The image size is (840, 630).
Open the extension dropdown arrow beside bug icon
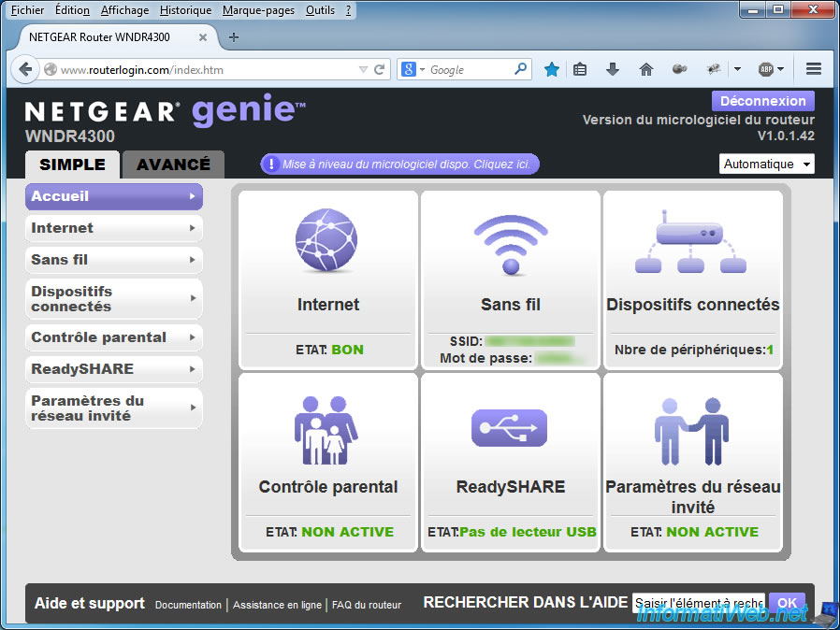[738, 69]
